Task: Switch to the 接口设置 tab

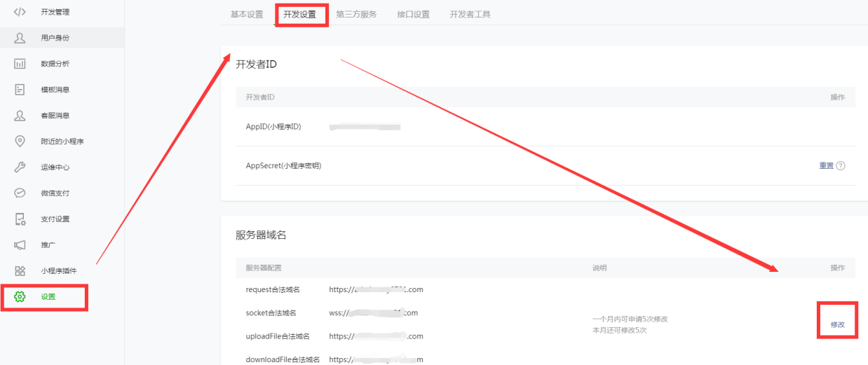Action: [x=413, y=14]
